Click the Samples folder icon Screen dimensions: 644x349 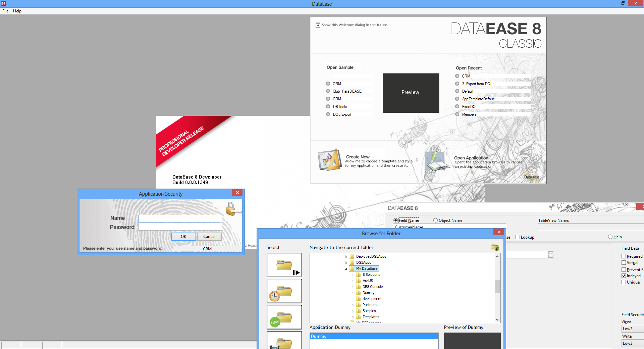(359, 311)
